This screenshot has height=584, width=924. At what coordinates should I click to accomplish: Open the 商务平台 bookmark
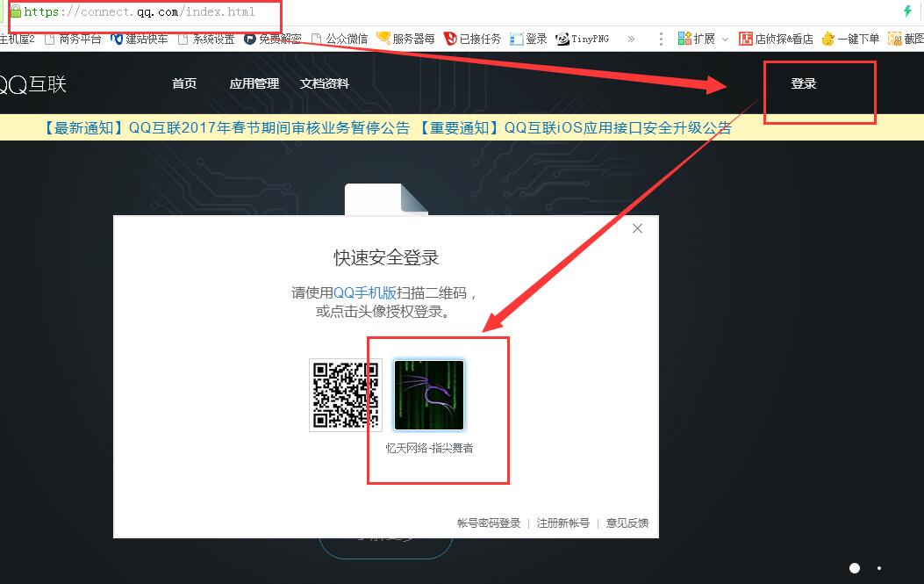point(74,39)
